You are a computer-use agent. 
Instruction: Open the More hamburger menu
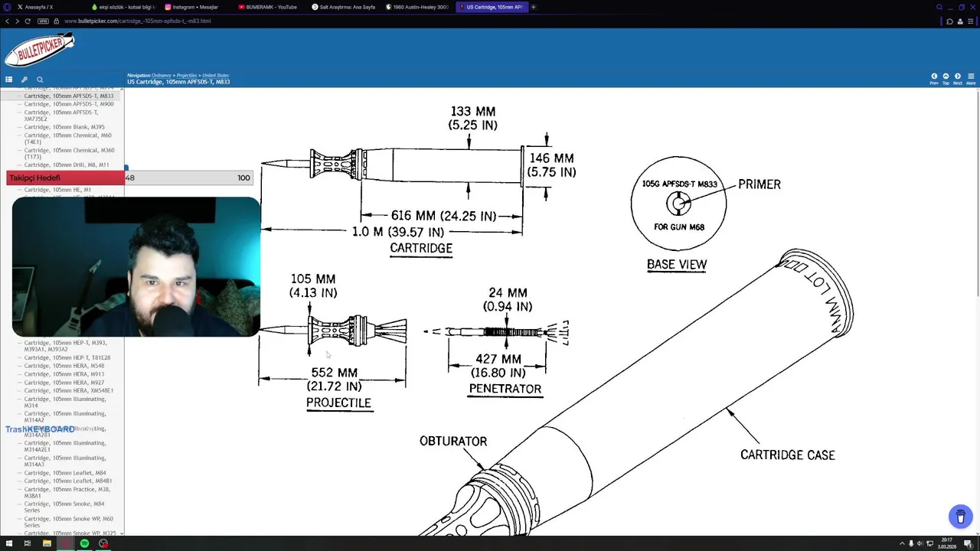[971, 78]
